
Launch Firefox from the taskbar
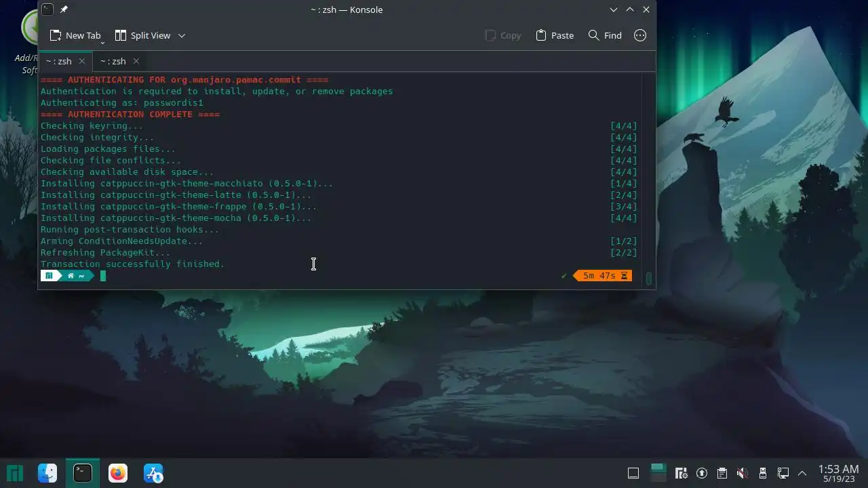coord(118,473)
